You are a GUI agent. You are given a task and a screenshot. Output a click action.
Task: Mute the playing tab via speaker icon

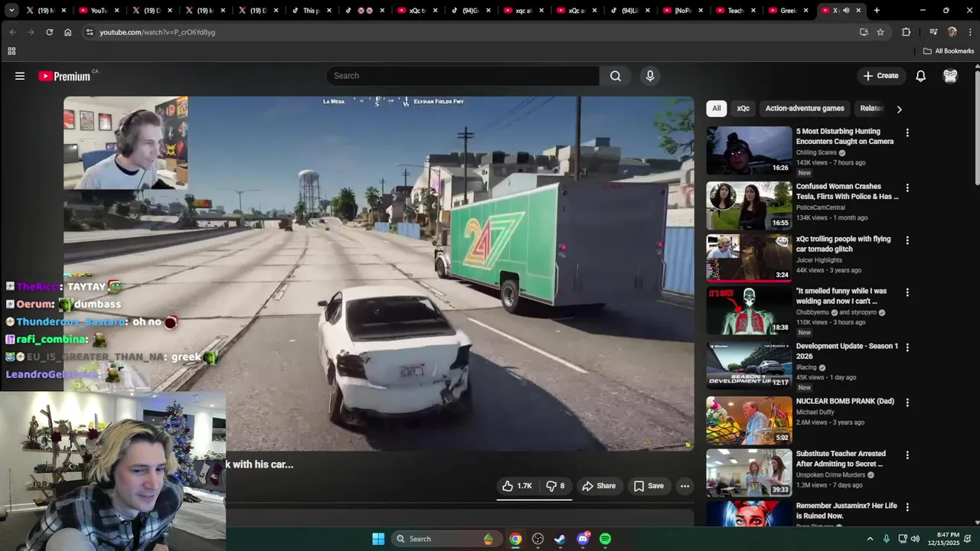(x=846, y=11)
